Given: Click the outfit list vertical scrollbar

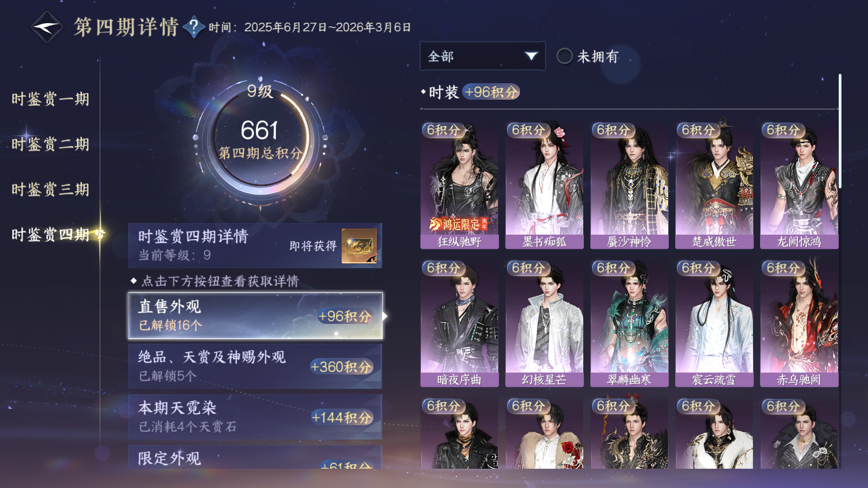Looking at the screenshot, I should coord(839,133).
